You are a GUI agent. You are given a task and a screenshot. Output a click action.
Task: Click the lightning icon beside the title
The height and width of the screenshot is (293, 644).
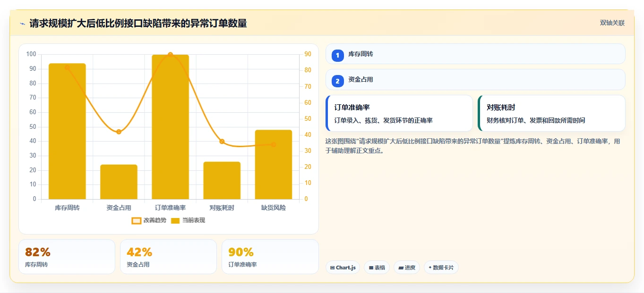coord(22,24)
